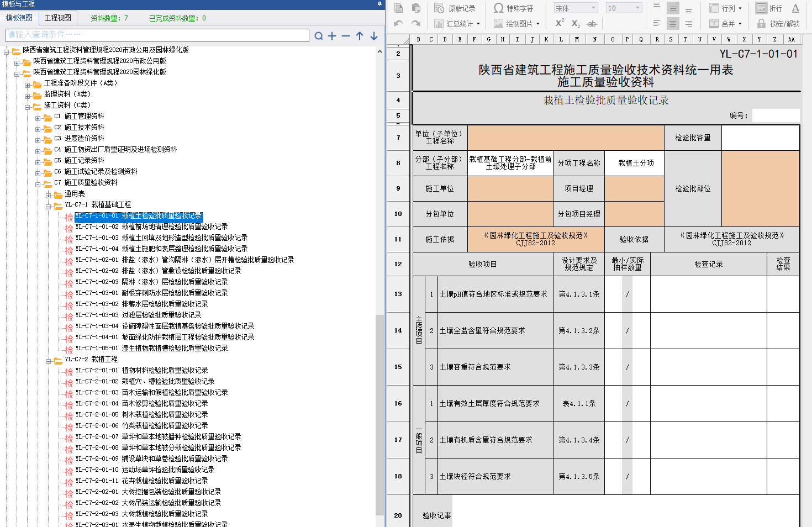Select YL-C7-2-01-01 植物材料检验批 record
812x527 pixels.
click(141, 370)
